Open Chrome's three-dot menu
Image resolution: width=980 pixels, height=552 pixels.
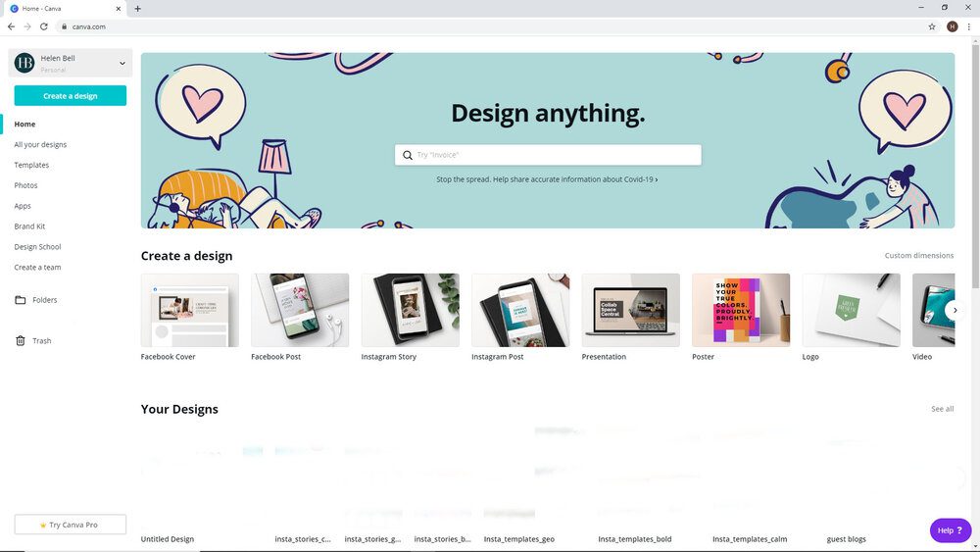point(969,26)
